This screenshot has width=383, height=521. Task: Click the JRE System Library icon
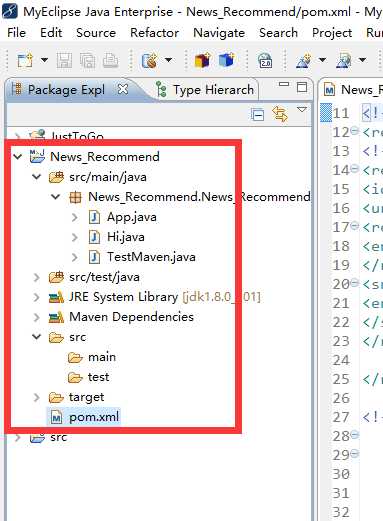tap(56, 297)
